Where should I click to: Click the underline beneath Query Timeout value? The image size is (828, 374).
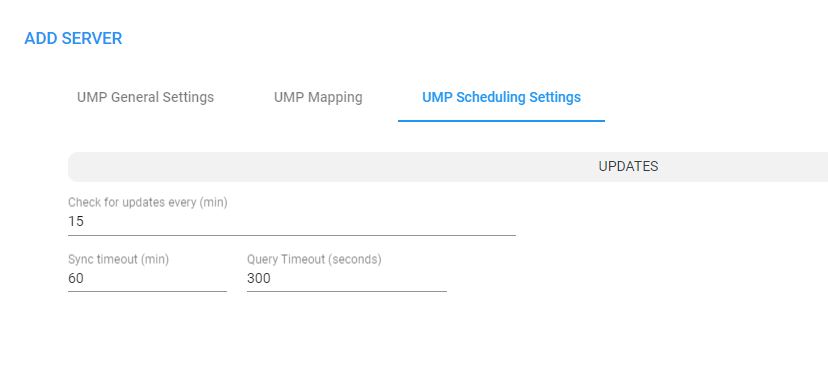tap(346, 291)
